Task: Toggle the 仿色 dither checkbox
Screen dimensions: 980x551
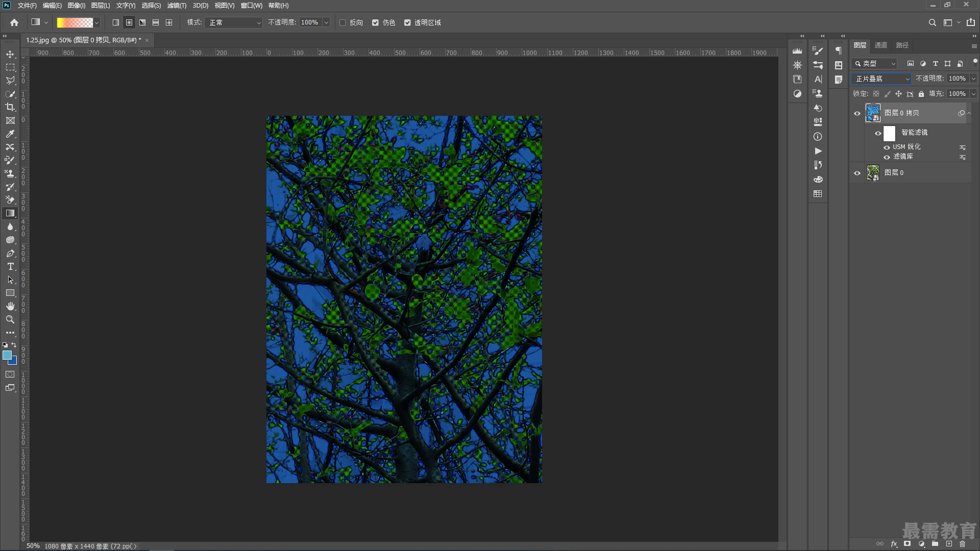Action: coord(375,22)
